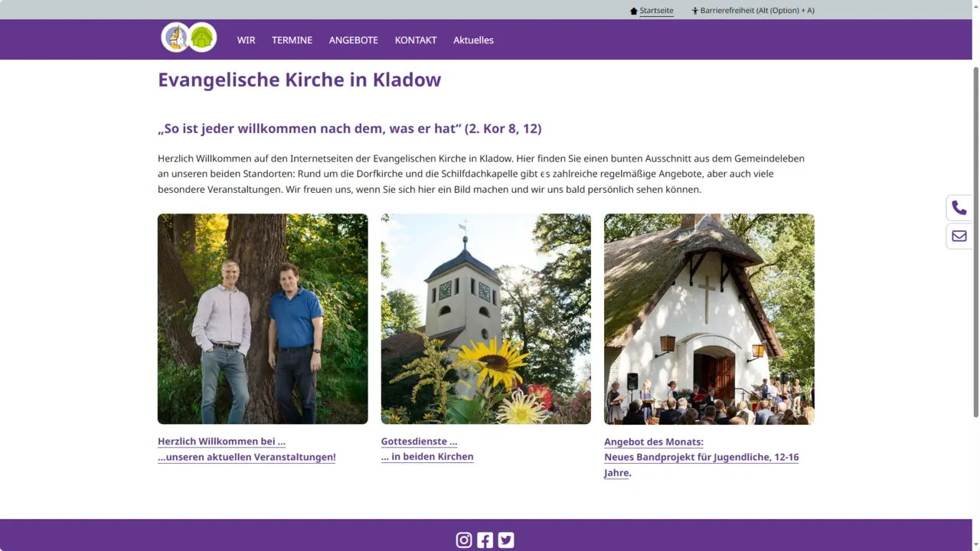
Task: Click thatched-roof chapel photo
Action: click(709, 318)
